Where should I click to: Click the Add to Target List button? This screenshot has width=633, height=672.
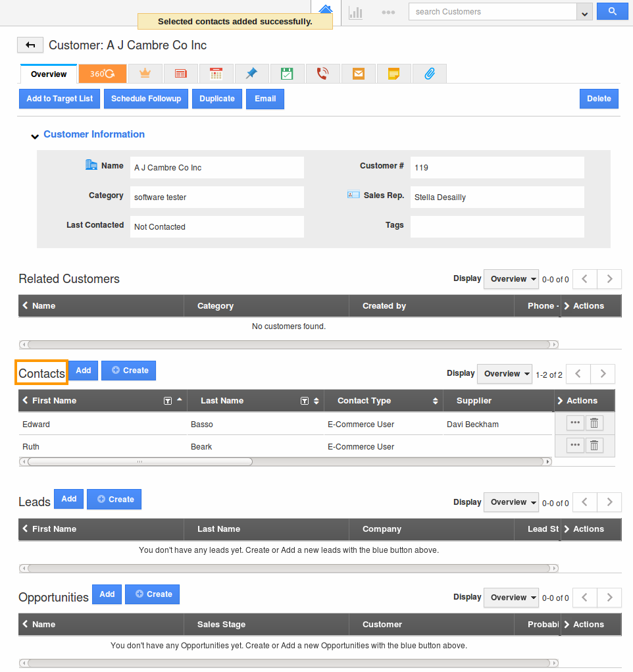coord(59,98)
